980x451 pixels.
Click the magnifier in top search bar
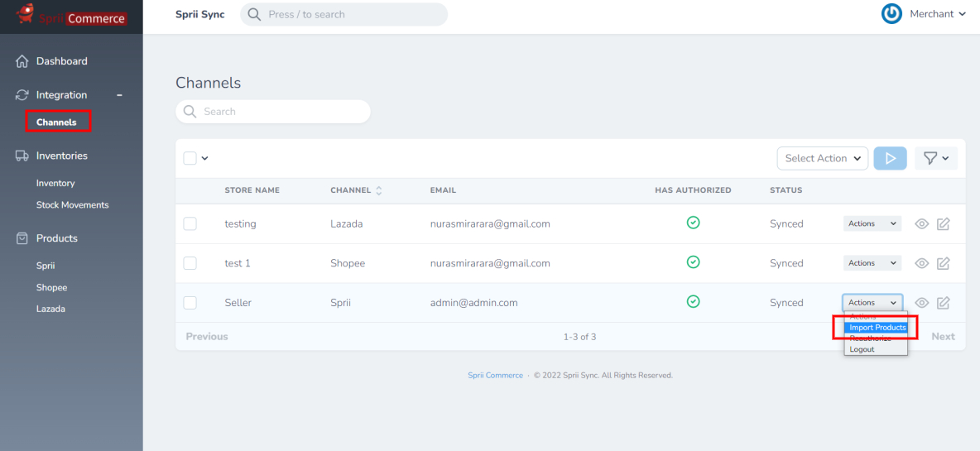(x=254, y=14)
